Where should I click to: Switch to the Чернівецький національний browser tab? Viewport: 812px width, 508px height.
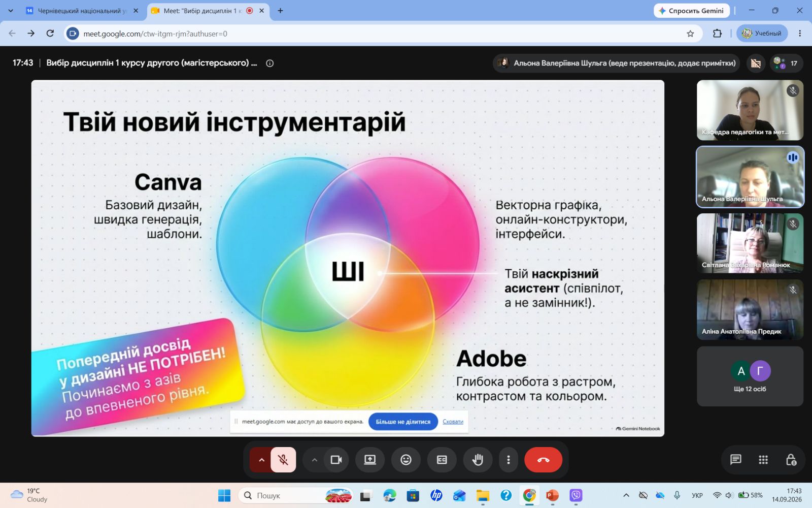[x=80, y=11]
